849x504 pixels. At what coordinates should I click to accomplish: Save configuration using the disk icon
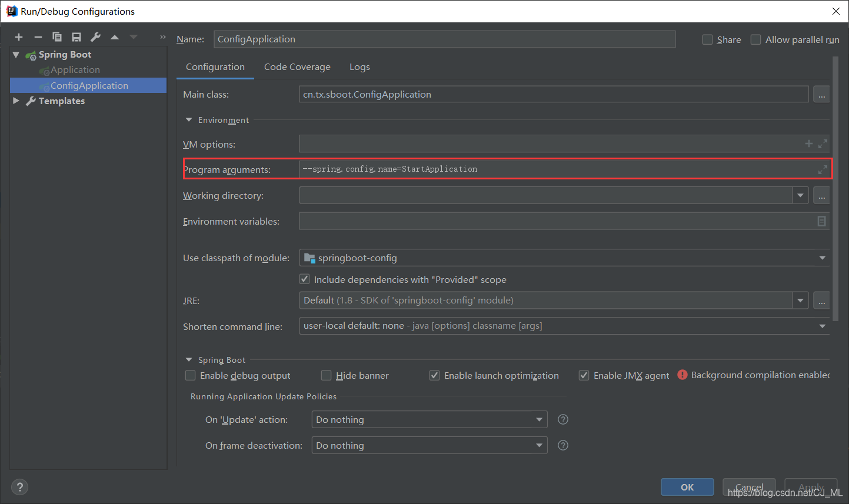pos(76,37)
